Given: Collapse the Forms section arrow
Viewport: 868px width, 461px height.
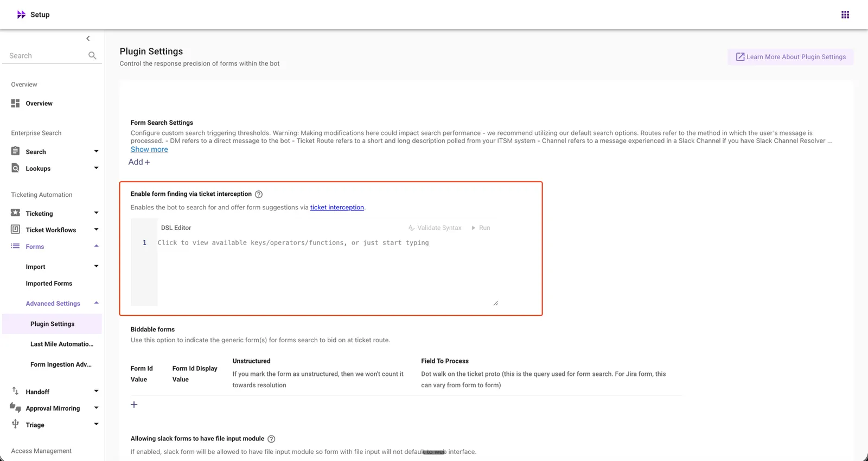Looking at the screenshot, I should point(96,246).
